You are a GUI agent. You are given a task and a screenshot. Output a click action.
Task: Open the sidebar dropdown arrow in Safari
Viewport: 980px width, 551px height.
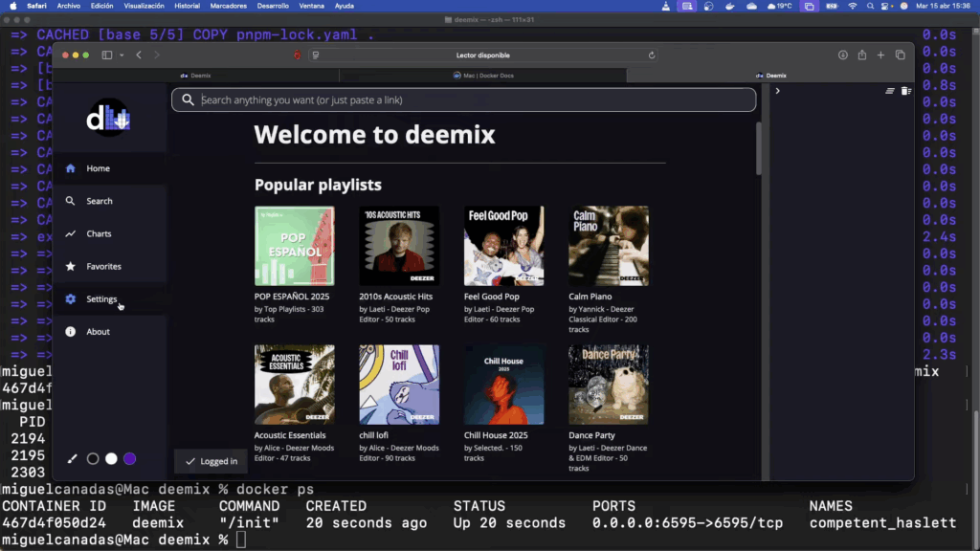coord(122,55)
